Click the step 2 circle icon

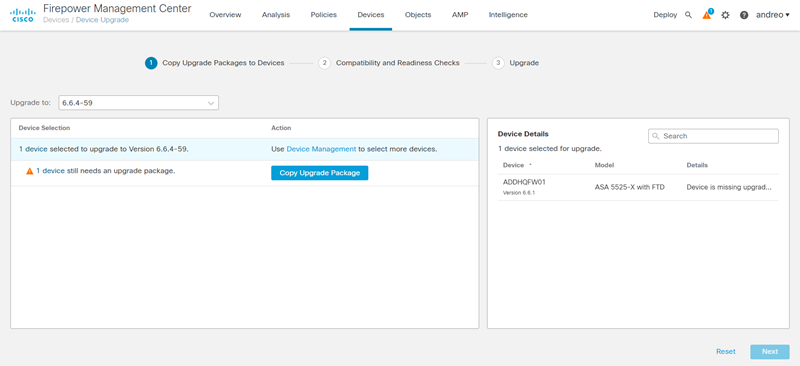324,63
